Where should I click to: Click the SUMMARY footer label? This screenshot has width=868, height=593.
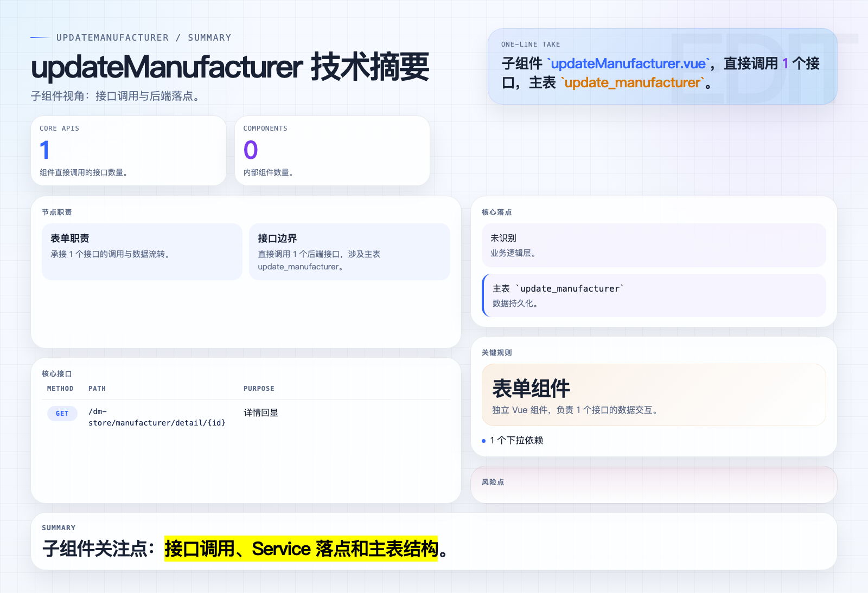coord(59,528)
